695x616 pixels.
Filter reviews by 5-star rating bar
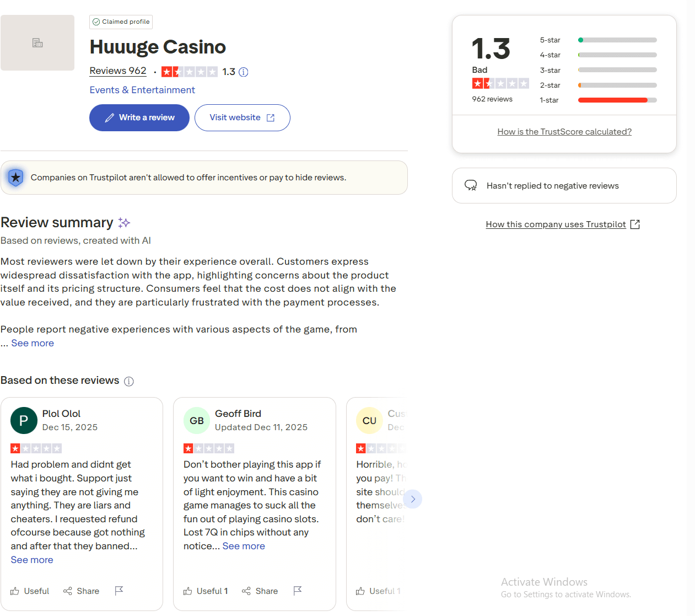617,40
